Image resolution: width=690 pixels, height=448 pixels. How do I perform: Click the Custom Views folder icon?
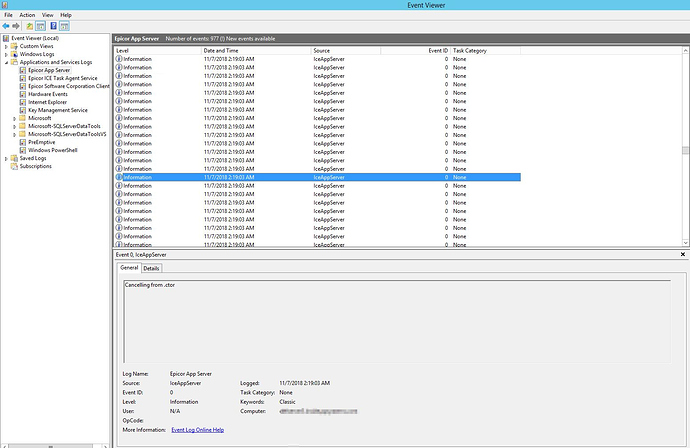pos(14,46)
